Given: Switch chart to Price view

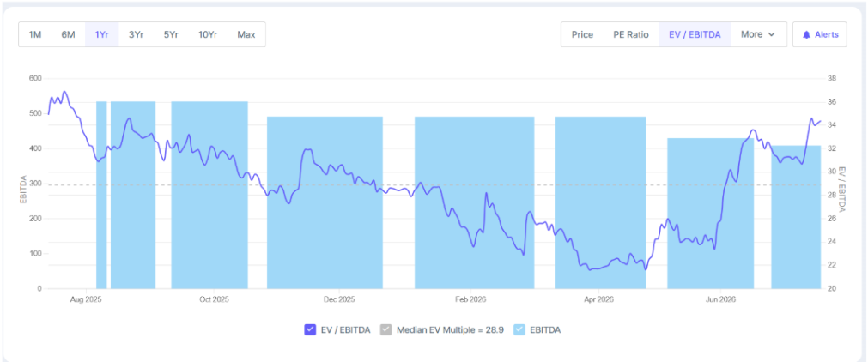Looking at the screenshot, I should pos(582,34).
